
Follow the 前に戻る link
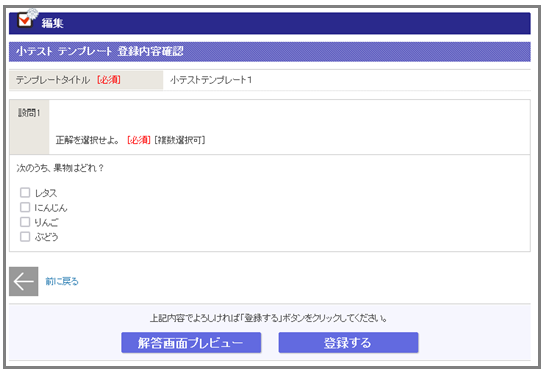click(x=62, y=281)
